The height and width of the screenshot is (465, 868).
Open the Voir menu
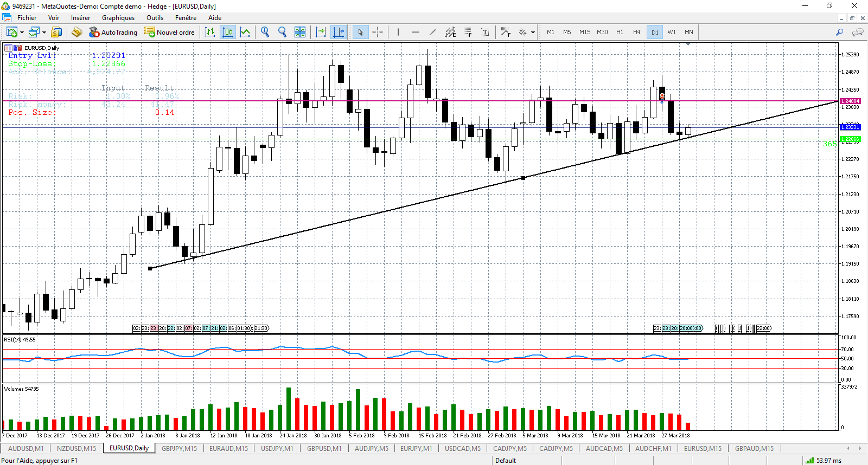click(54, 18)
